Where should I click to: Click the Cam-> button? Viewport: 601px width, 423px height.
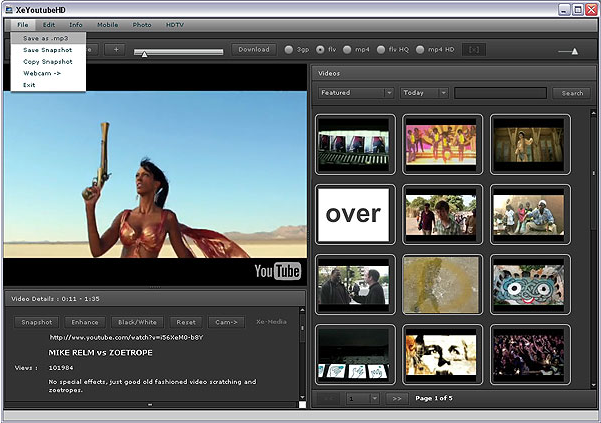[226, 322]
